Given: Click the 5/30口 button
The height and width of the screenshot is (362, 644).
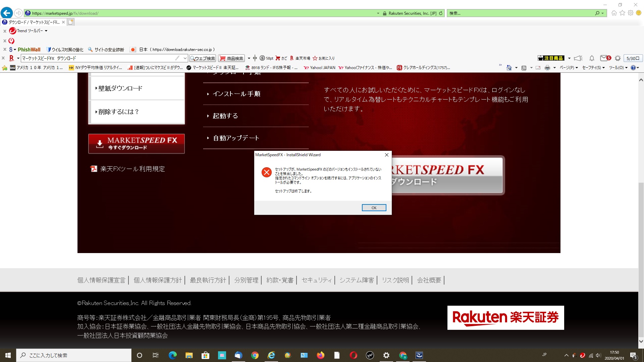Looking at the screenshot, I should tap(633, 58).
